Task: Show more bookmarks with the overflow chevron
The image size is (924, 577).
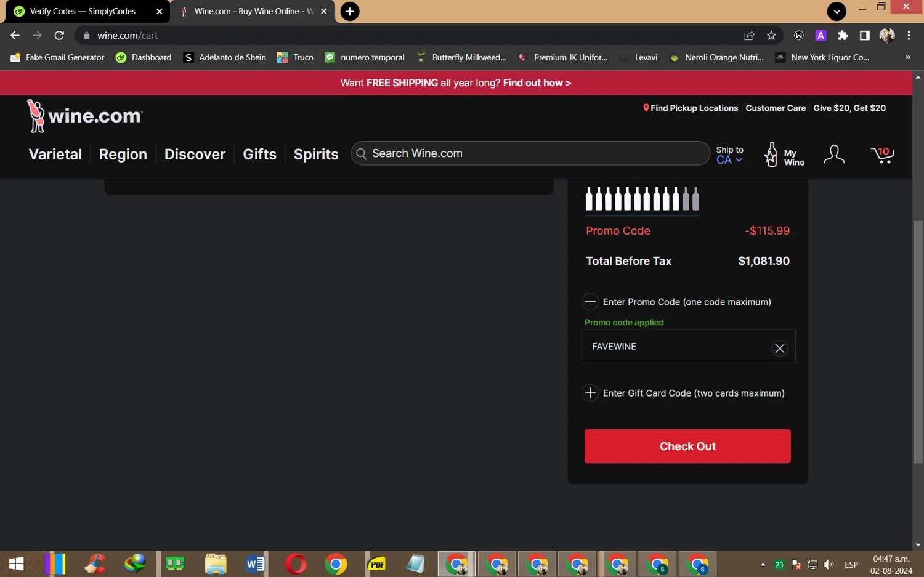Action: (x=907, y=57)
